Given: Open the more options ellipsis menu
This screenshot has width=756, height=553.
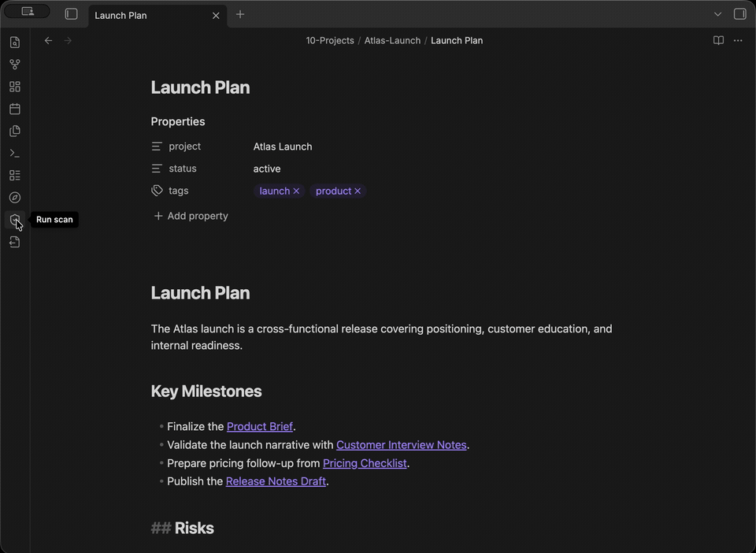Looking at the screenshot, I should (x=738, y=40).
